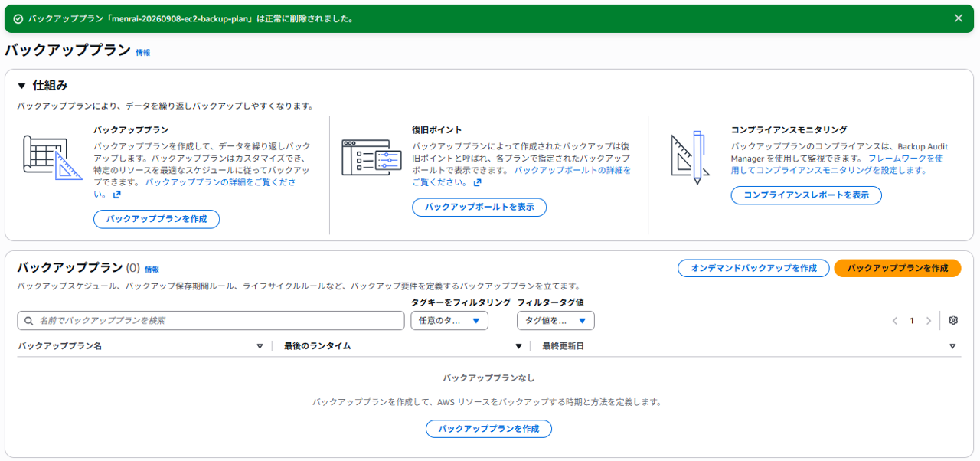The image size is (980, 461).
Task: Open 情報 link next to page title
Action: [143, 52]
